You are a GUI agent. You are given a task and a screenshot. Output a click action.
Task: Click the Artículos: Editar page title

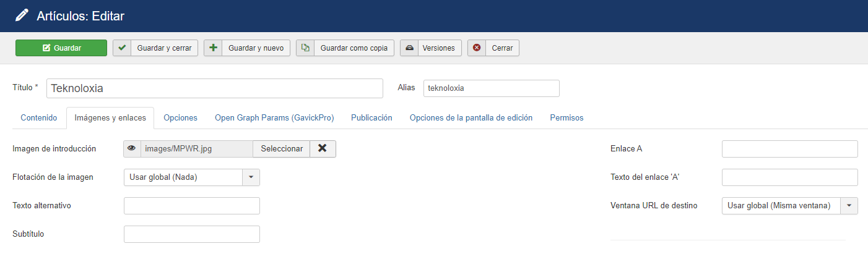[x=80, y=16]
